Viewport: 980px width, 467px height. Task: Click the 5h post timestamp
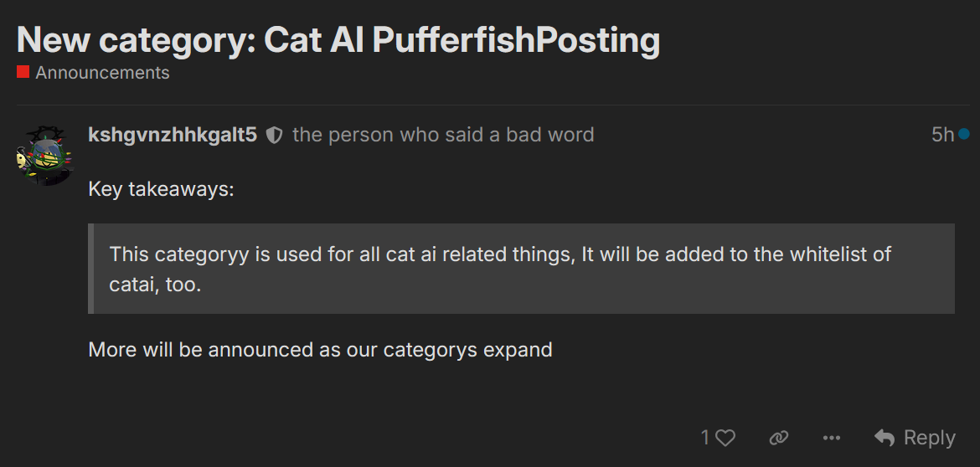coord(942,135)
